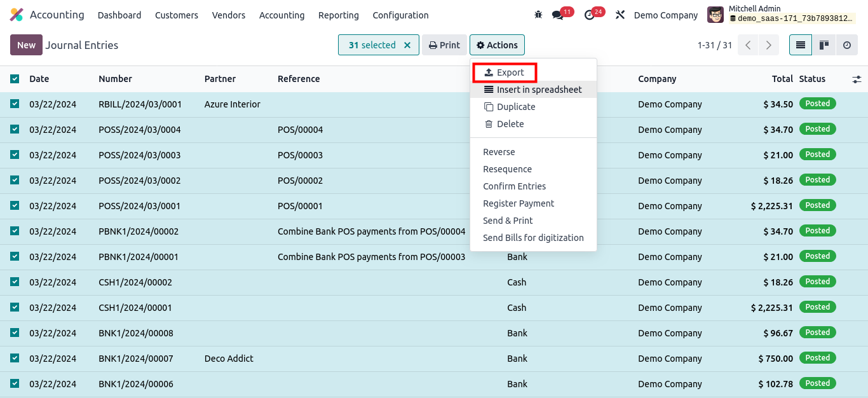The image size is (868, 398).
Task: Switch to activity view
Action: (846, 45)
